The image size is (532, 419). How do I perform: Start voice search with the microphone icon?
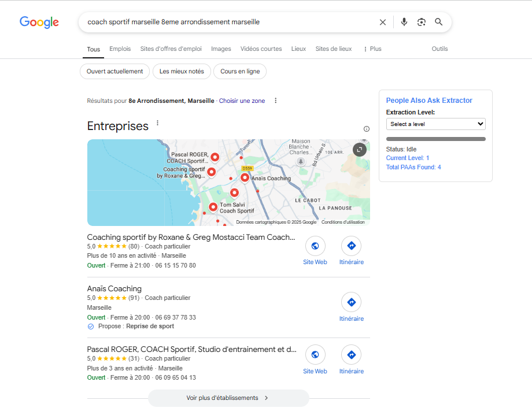coord(404,22)
